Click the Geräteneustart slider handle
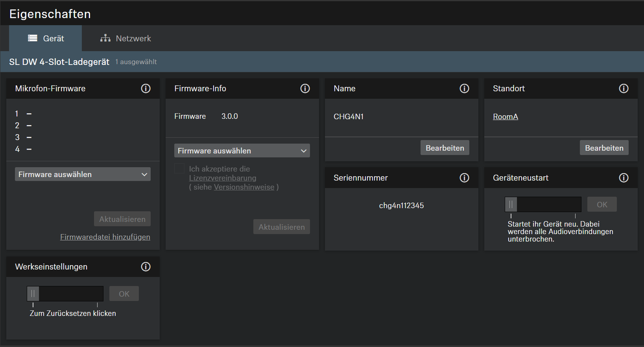The width and height of the screenshot is (644, 347). pos(511,205)
